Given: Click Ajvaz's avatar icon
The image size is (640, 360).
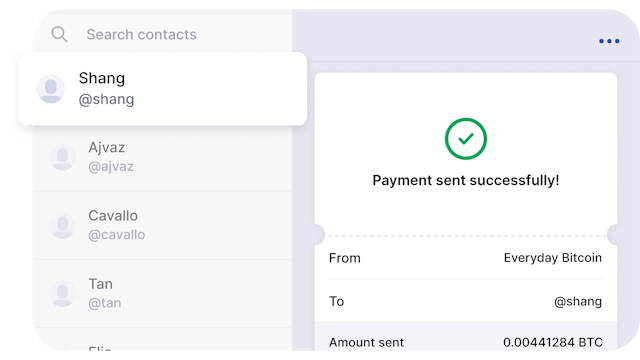Looking at the screenshot, I should click(62, 157).
